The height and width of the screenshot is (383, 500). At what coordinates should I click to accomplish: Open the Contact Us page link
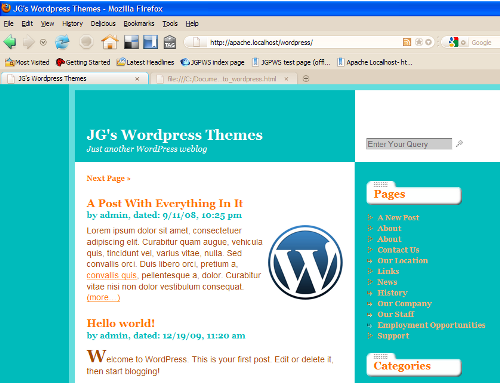pyautogui.click(x=398, y=250)
